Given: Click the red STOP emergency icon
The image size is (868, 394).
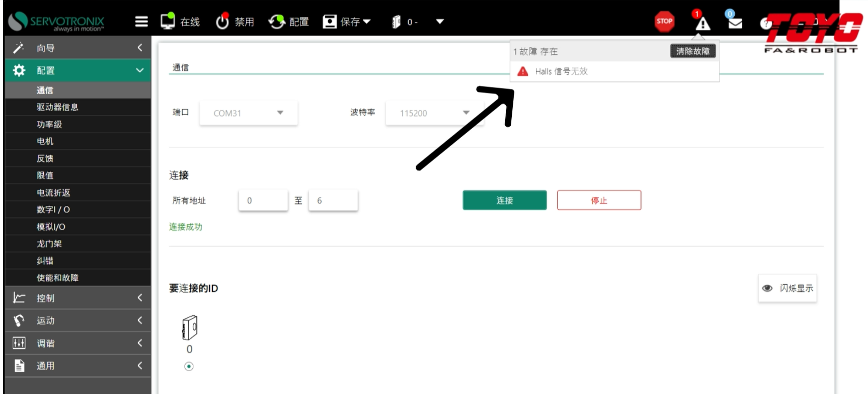Looking at the screenshot, I should (664, 21).
